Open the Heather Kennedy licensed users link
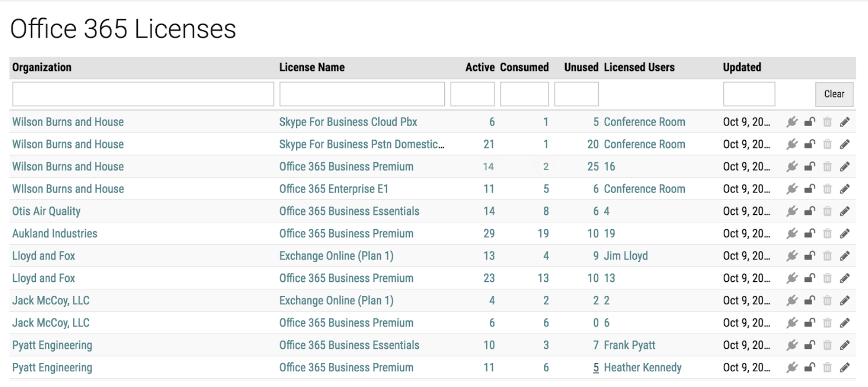Viewport: 868px width, 387px height. click(x=642, y=367)
